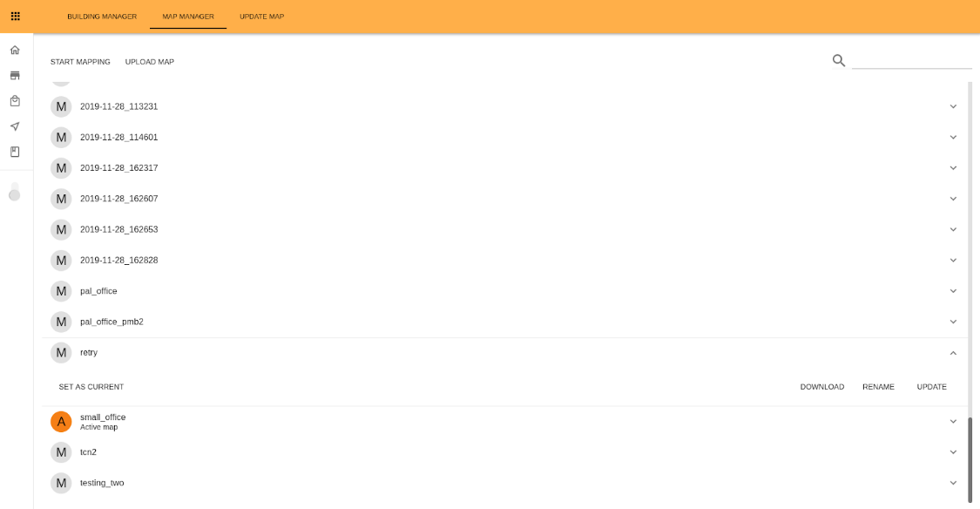Select the 2019-11-28_162828 map name
The height and width of the screenshot is (509, 980).
pyautogui.click(x=118, y=260)
